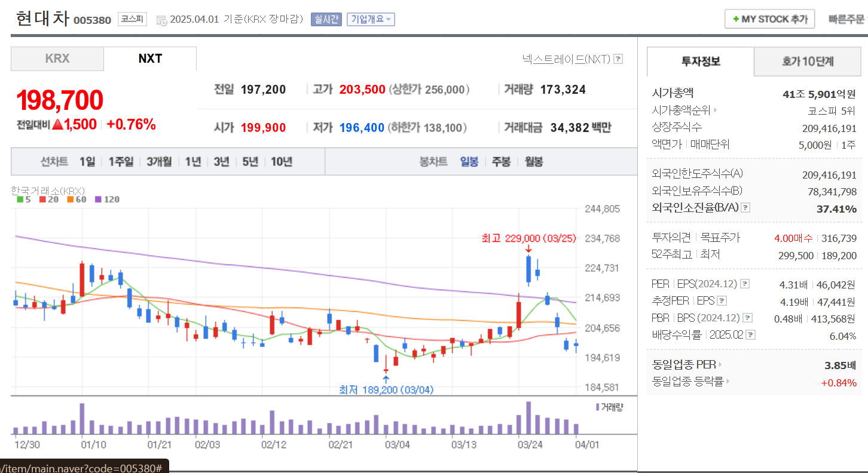868x473 pixels.
Task: Open the 넥스트레이드(NXT) help question icon
Action: click(x=618, y=59)
